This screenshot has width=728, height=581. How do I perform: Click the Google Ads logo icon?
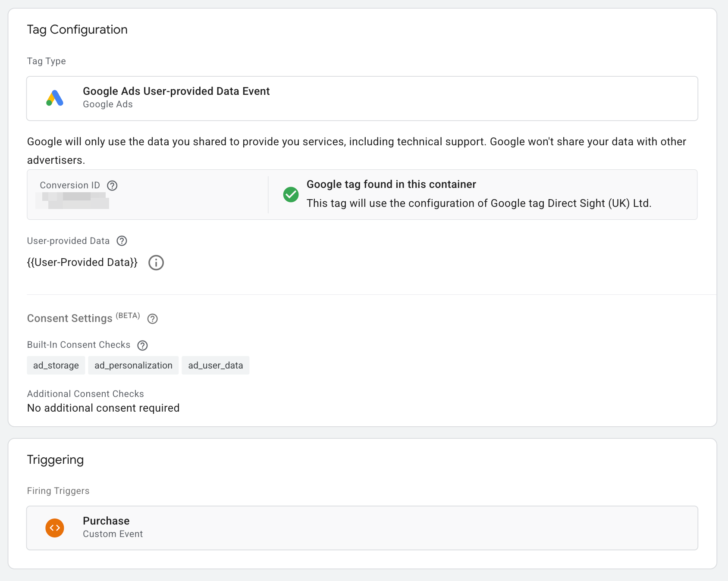(x=55, y=98)
